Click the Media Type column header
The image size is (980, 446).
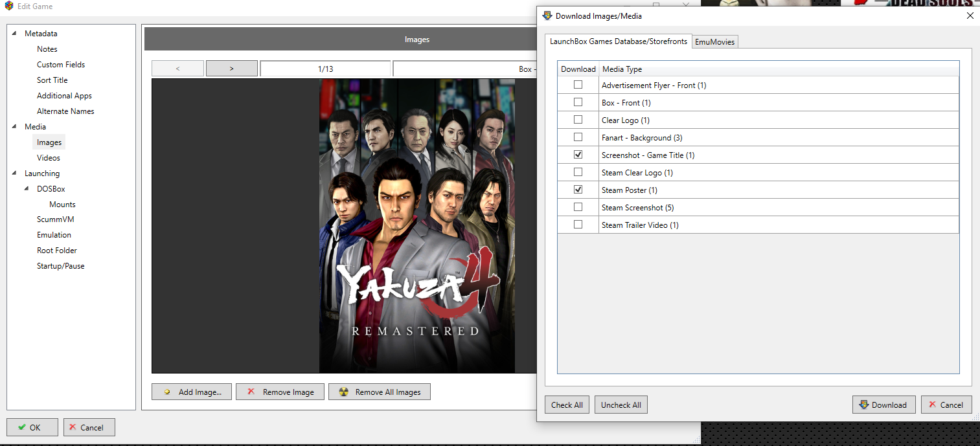[779, 69]
